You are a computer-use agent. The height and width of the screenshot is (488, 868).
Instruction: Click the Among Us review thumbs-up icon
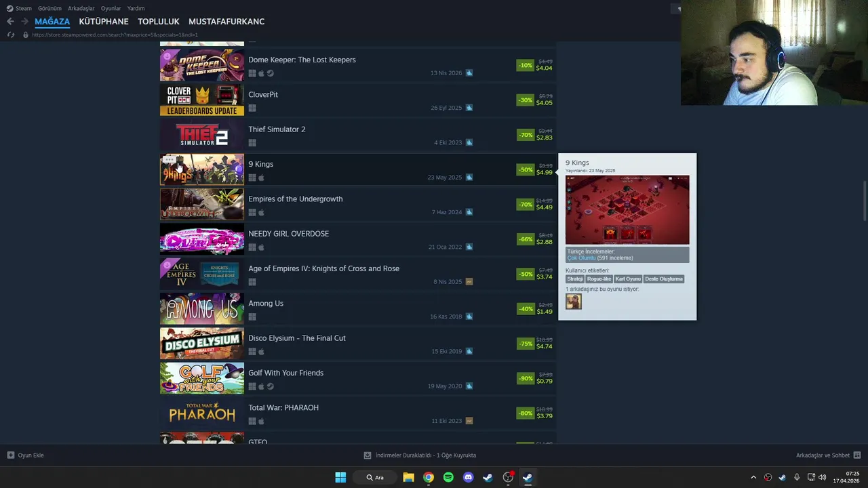469,317
